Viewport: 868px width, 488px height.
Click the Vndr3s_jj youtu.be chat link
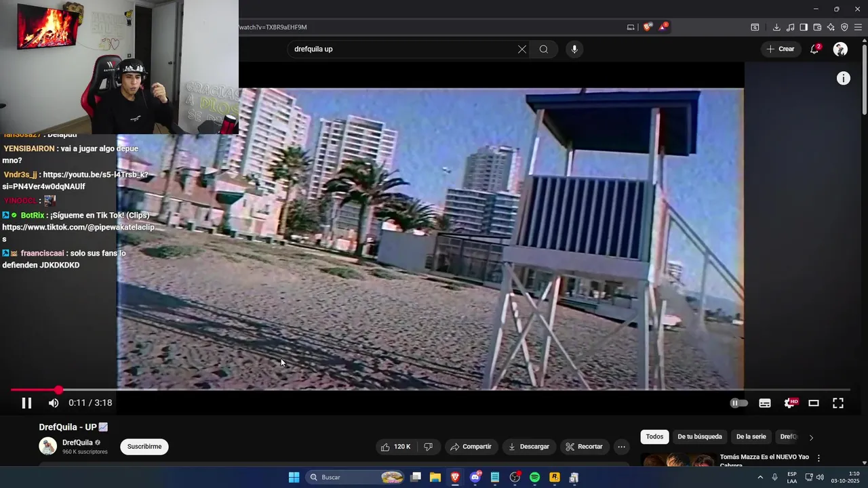coord(76,180)
